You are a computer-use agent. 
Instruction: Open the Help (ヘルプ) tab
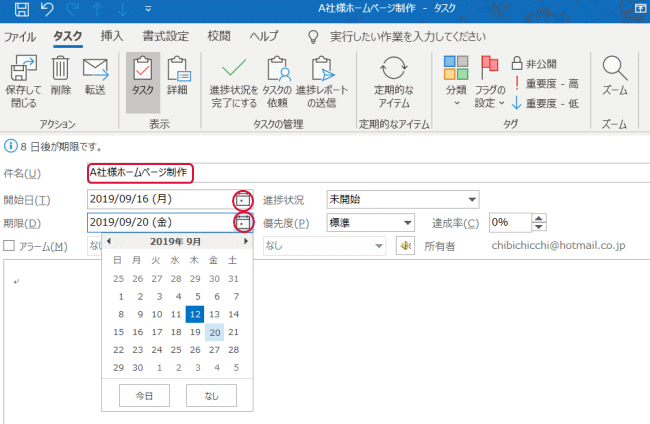point(264,36)
